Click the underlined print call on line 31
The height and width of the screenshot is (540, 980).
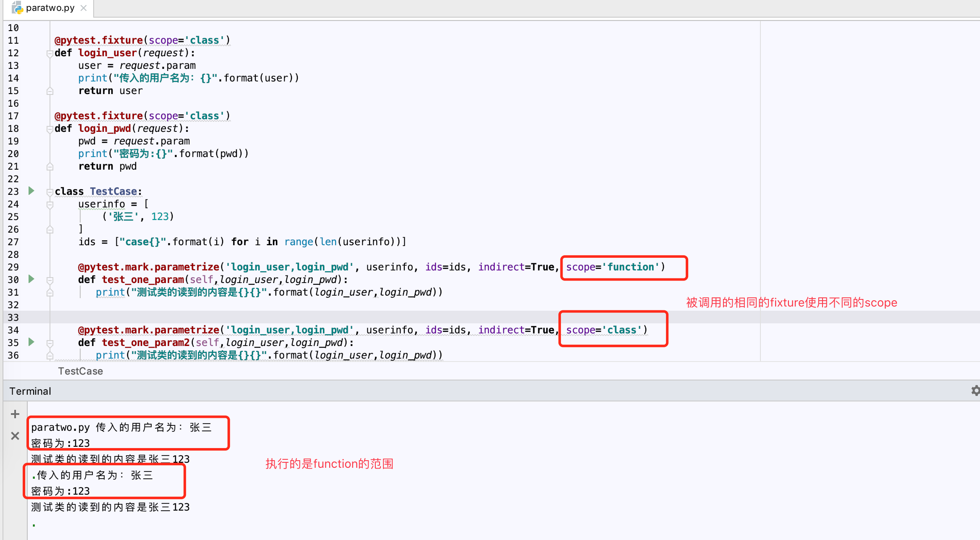tap(110, 292)
